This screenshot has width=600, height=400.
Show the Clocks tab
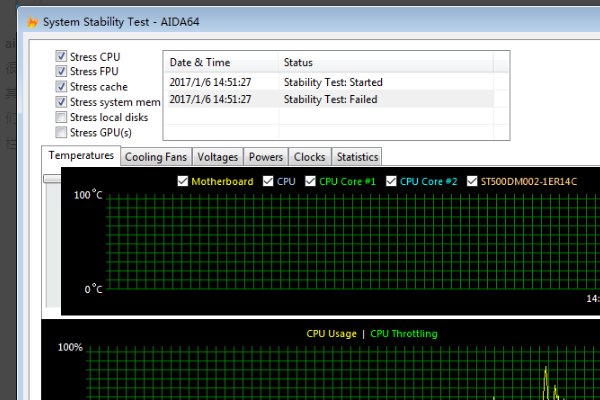pos(309,157)
